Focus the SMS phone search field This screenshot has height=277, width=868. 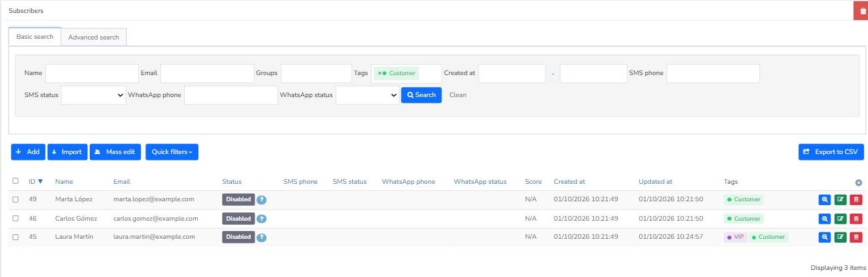[x=713, y=73]
